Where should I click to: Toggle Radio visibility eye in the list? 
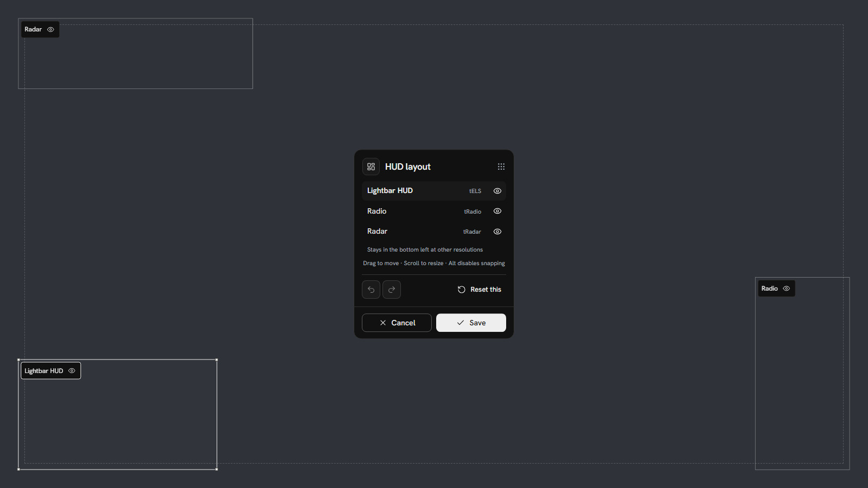tap(497, 211)
